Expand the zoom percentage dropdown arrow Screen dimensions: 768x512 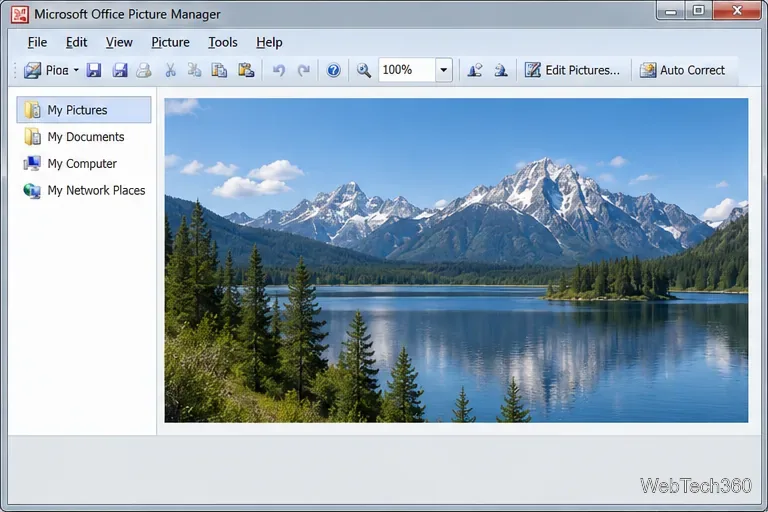[443, 70]
